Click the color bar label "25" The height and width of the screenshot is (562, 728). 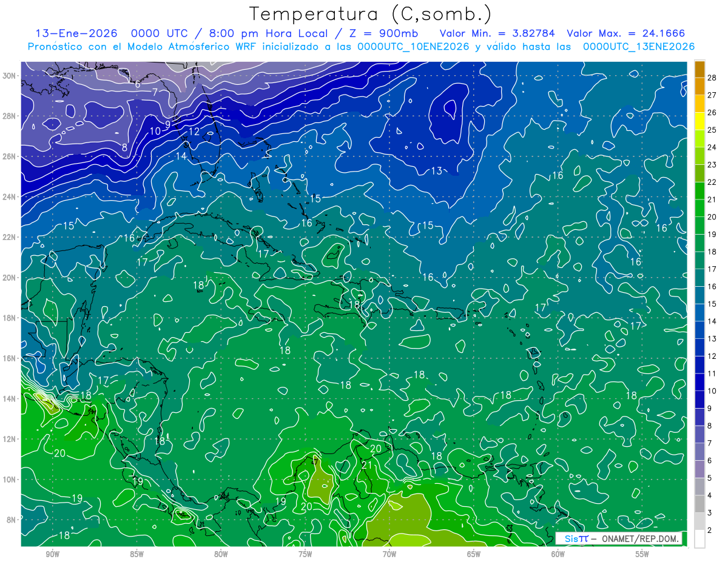point(712,130)
